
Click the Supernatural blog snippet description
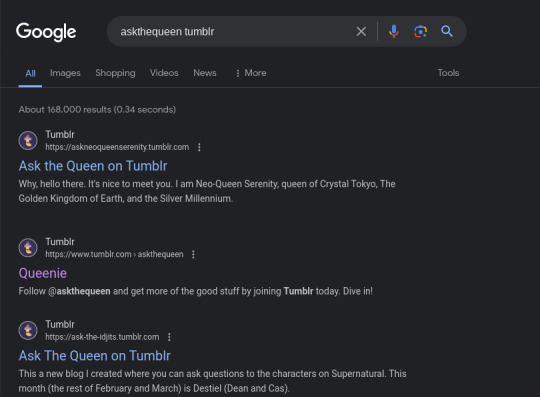(x=212, y=381)
